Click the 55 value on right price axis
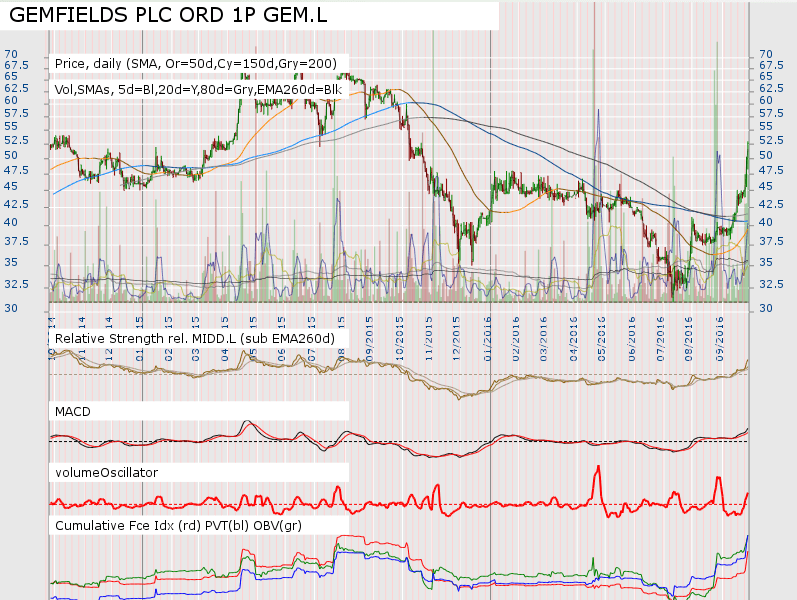The image size is (797, 600). (765, 126)
